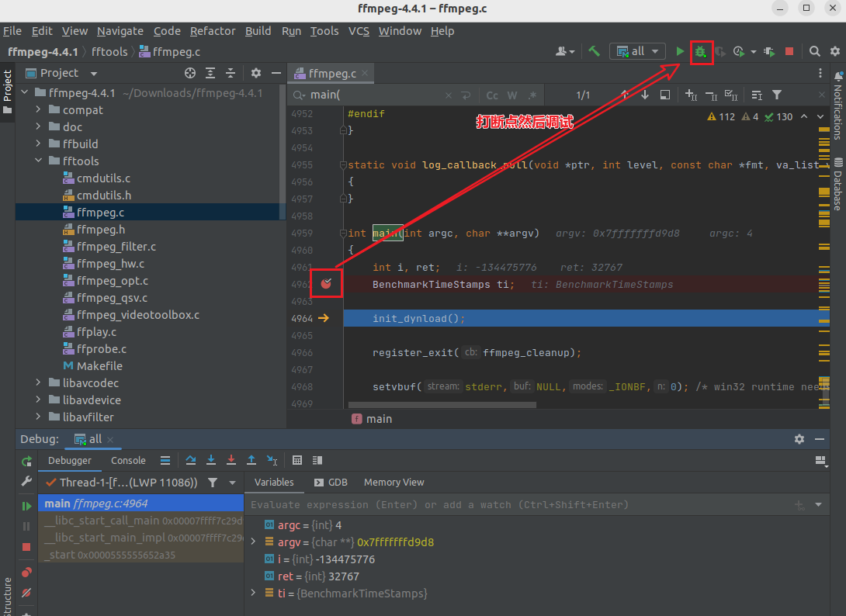This screenshot has height=616, width=846.
Task: Go to next search occurrence
Action: [x=645, y=95]
